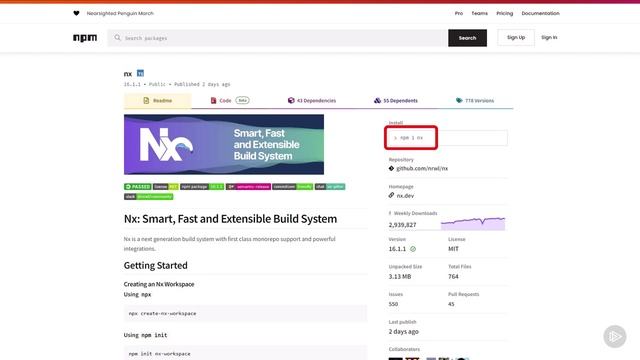Click the Last publish value 2 days ago
The width and height of the screenshot is (640, 360).
pyautogui.click(x=404, y=331)
